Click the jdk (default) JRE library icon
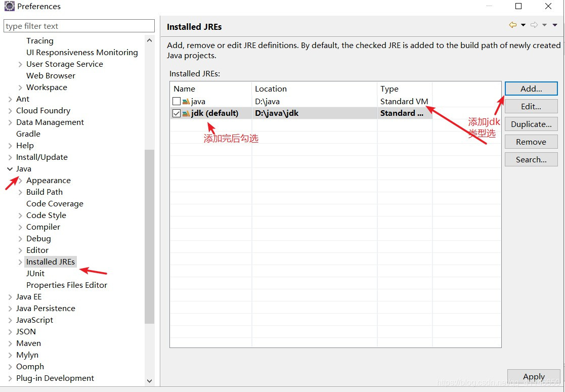 click(x=186, y=113)
